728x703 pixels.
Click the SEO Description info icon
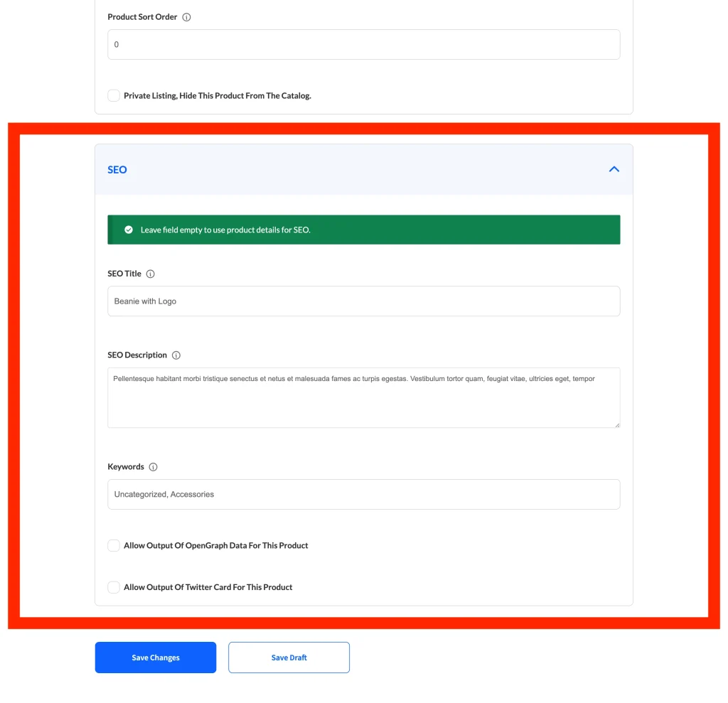click(x=176, y=355)
